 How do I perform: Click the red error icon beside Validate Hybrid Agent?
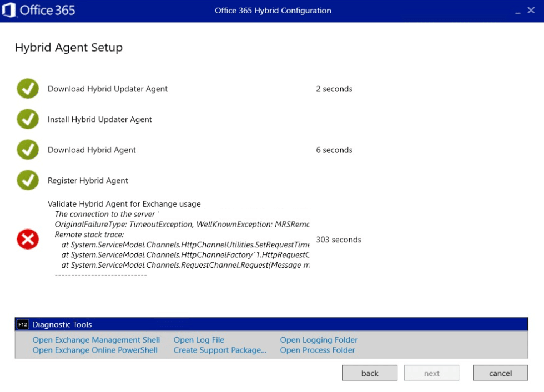[x=27, y=240]
